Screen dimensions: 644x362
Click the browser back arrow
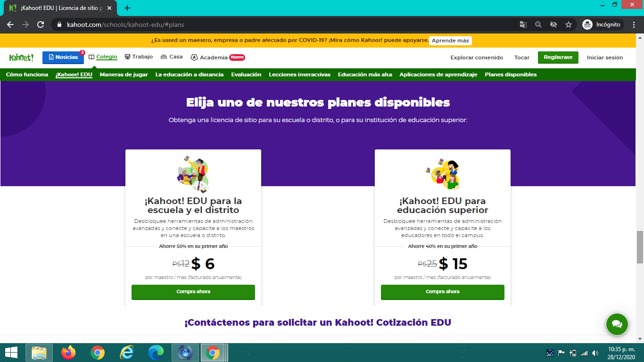pos(10,25)
